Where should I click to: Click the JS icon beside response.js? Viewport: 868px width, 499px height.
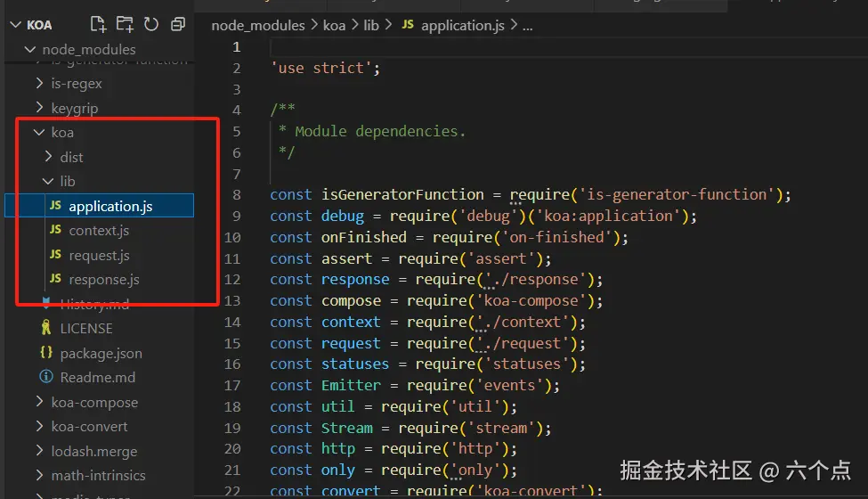[x=55, y=279]
